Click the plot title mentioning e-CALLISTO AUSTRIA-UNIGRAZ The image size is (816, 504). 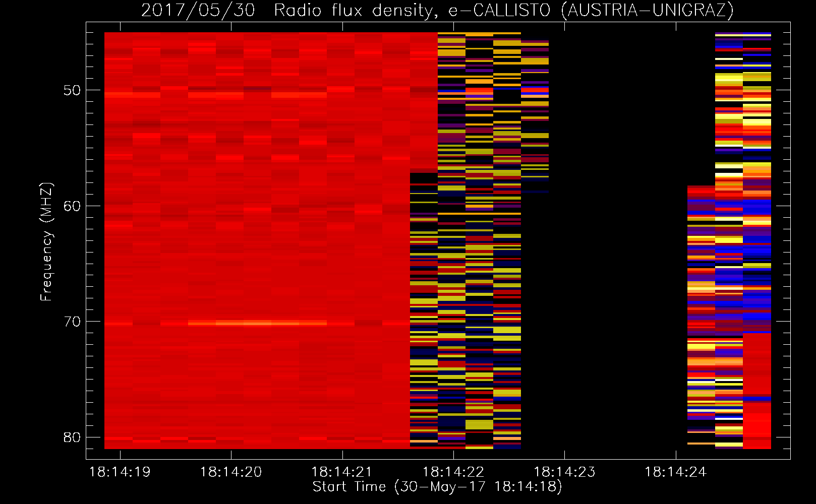point(437,10)
